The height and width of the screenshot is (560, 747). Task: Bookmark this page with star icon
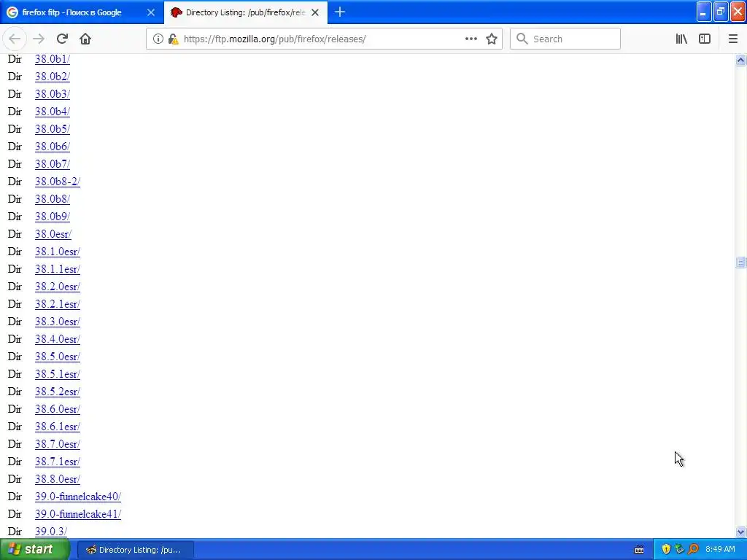click(492, 39)
